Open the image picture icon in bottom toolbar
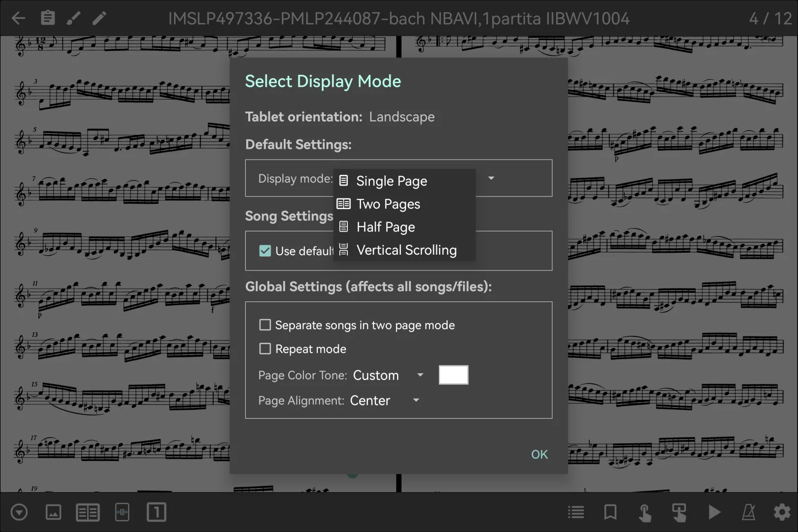Image resolution: width=798 pixels, height=532 pixels. pyautogui.click(x=53, y=512)
